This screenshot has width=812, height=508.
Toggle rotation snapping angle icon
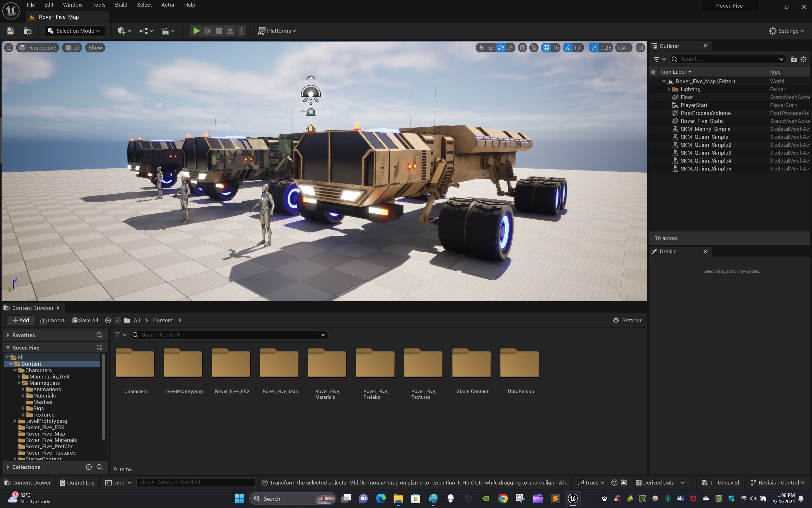click(568, 48)
